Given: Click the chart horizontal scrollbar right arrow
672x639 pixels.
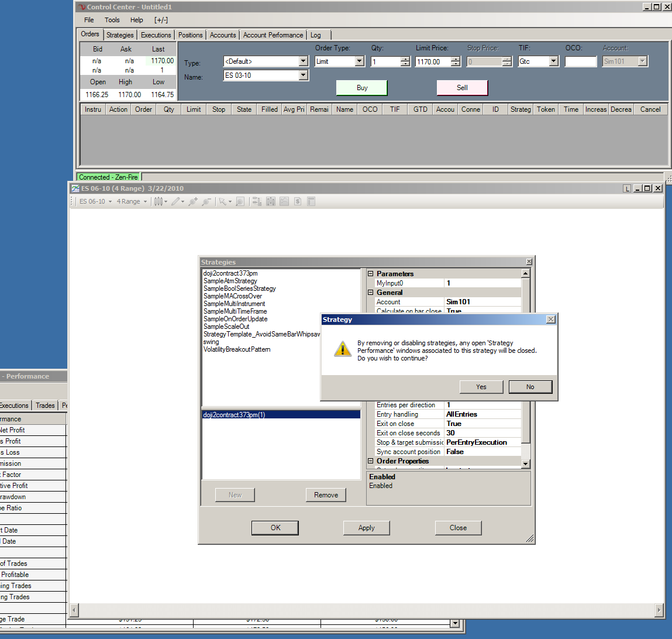Looking at the screenshot, I should click(659, 610).
